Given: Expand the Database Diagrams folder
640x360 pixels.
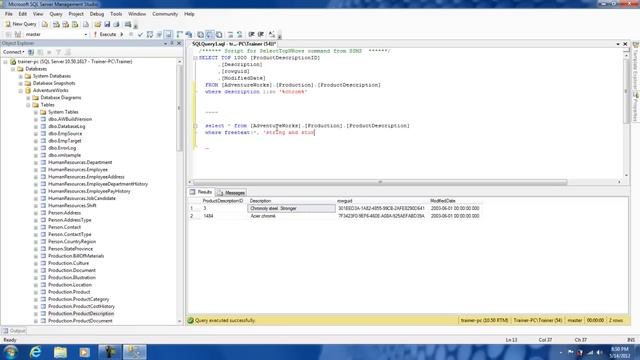Looking at the screenshot, I should pos(28,98).
